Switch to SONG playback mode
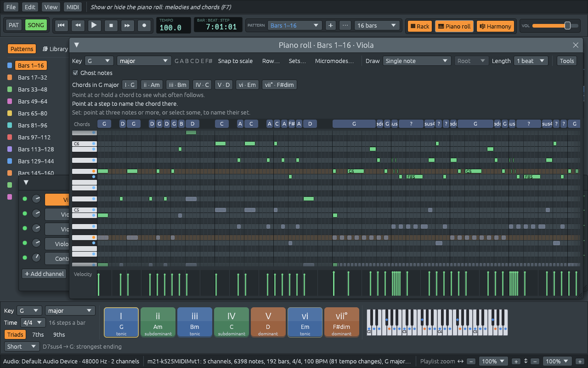This screenshot has width=588, height=368. click(x=36, y=25)
